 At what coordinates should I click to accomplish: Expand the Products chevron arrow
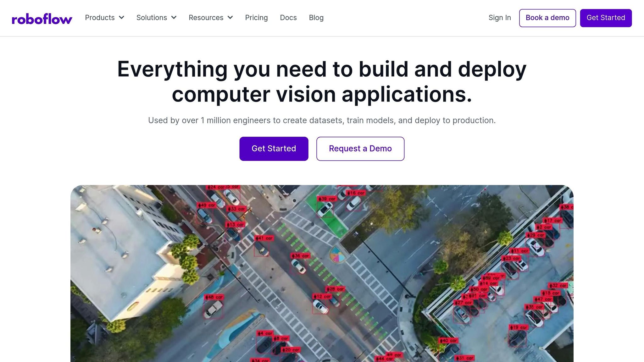121,18
